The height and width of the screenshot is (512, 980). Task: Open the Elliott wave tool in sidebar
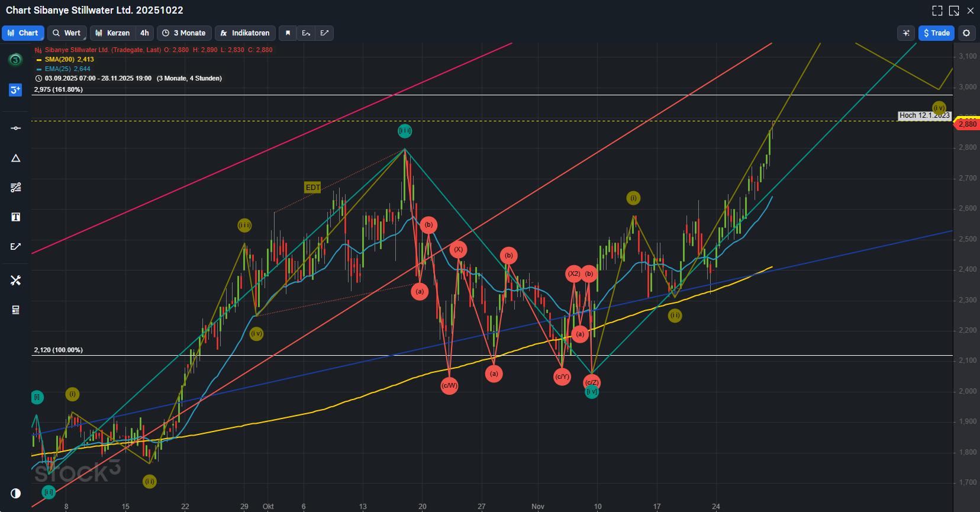point(16,246)
